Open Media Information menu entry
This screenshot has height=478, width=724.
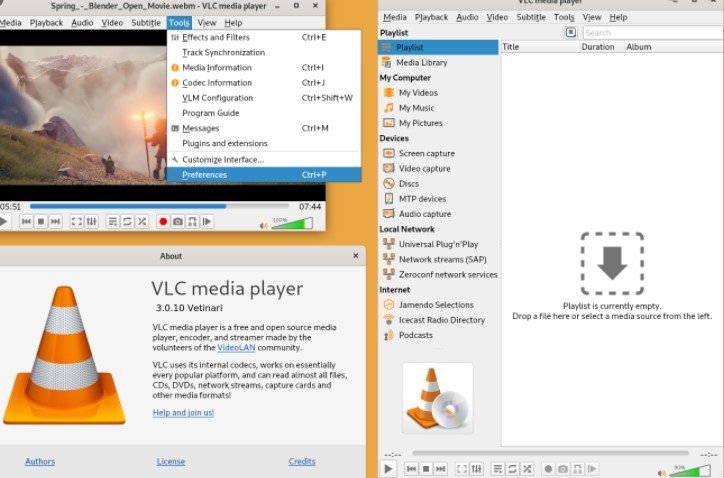(264, 67)
